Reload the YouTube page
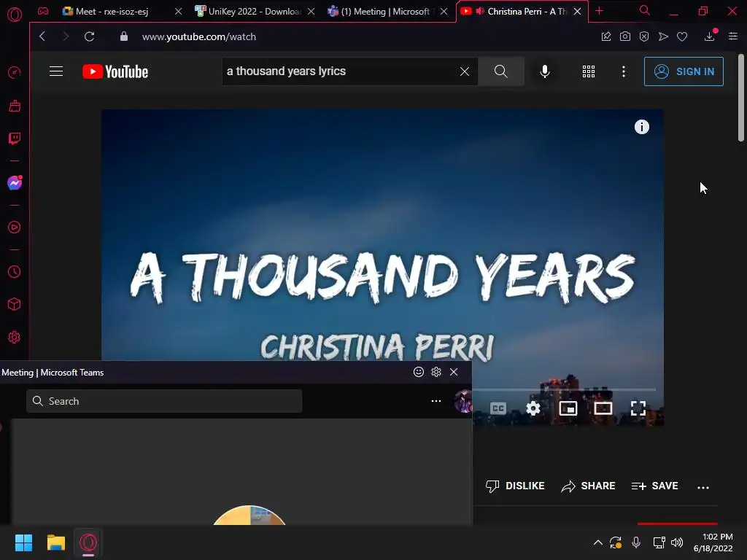The image size is (747, 560). [90, 36]
